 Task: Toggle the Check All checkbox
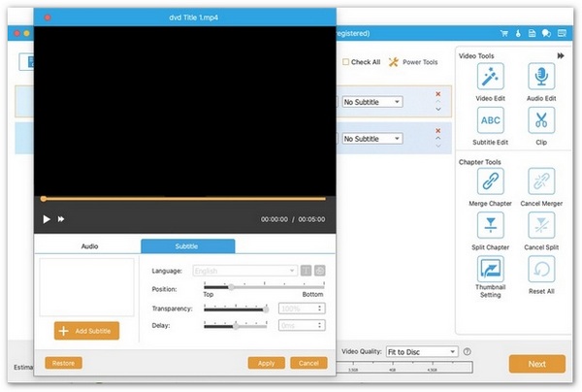click(345, 62)
